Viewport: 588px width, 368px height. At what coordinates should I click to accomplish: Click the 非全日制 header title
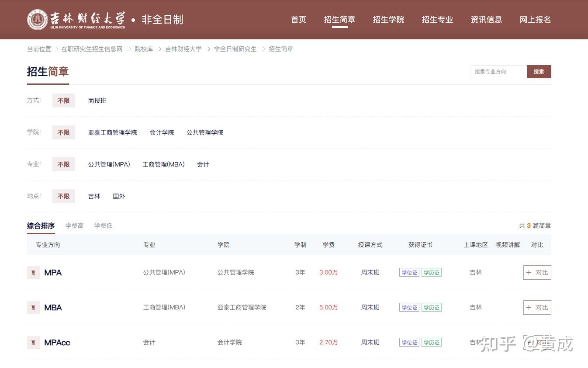162,20
